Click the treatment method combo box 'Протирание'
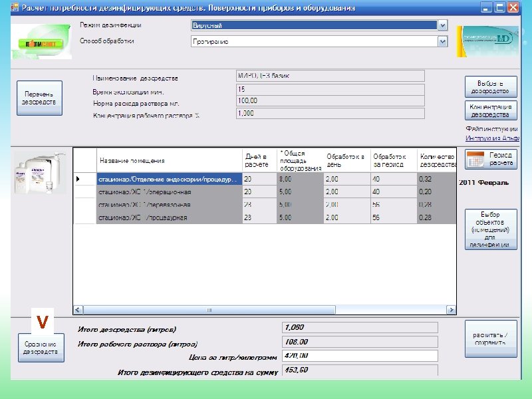This screenshot has width=532, height=399. pos(319,42)
